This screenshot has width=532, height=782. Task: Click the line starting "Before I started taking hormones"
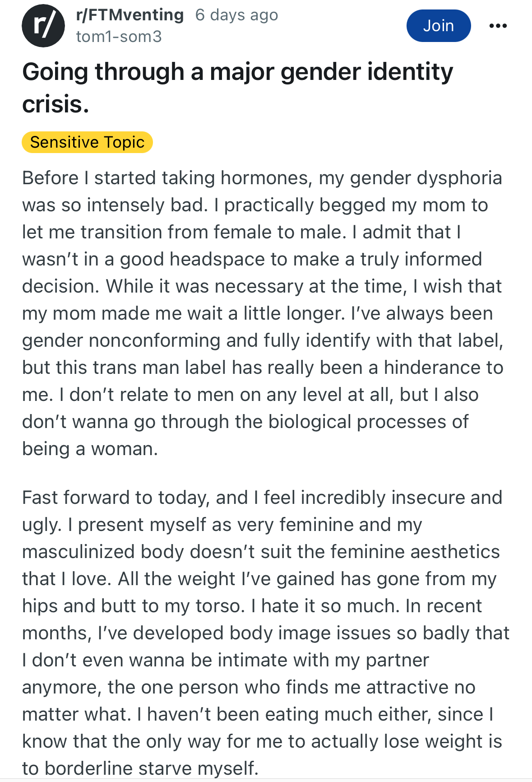[262, 178]
